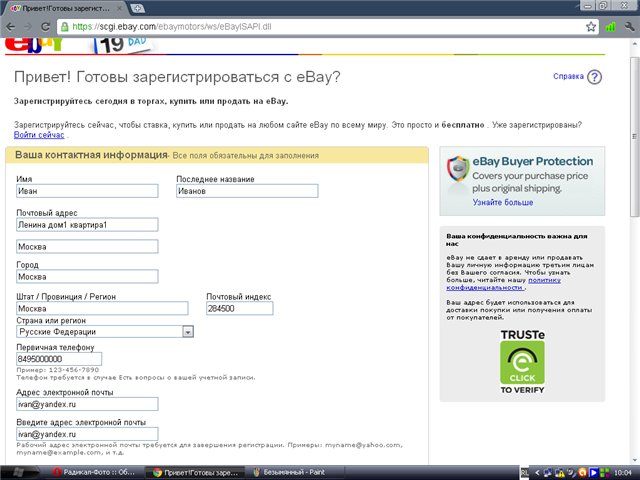Go back with browser back arrow

(x=10, y=27)
